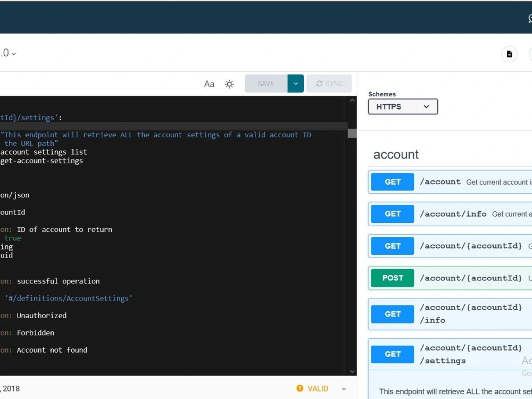Click the SAVE button
This screenshot has height=399, width=532.
pos(266,84)
